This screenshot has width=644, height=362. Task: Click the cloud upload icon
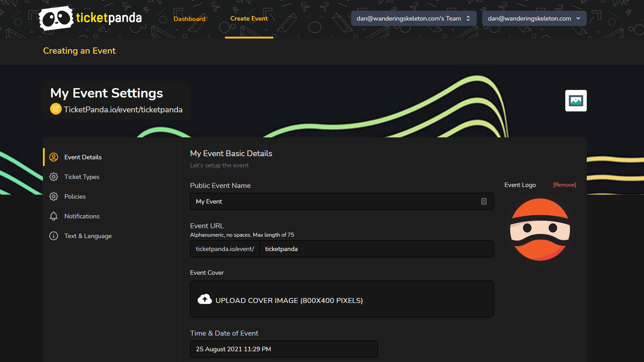(205, 299)
